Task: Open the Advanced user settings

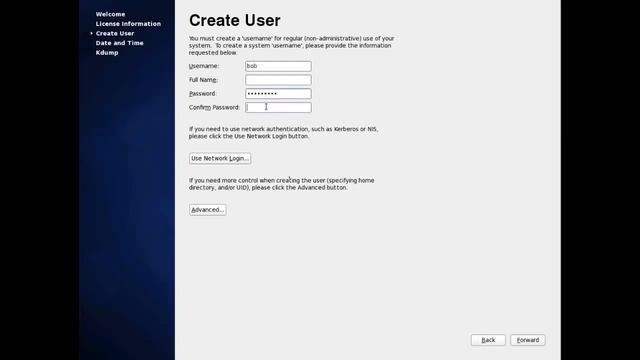Action: 207,210
